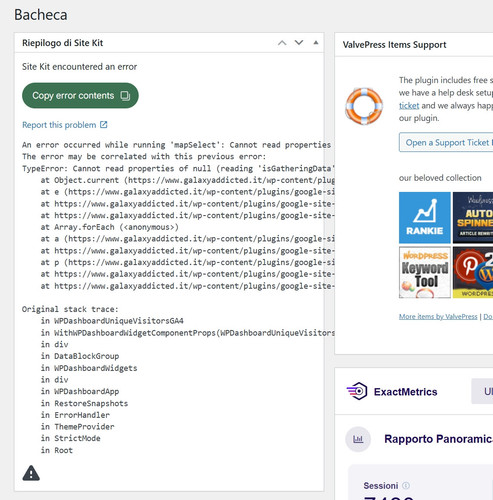Collapse the Riepilogo di Site Kit panel
This screenshot has width=493, height=500.
coord(316,43)
